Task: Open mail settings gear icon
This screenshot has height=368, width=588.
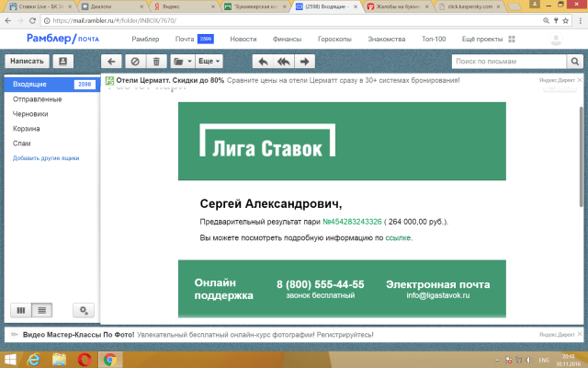Action: pyautogui.click(x=84, y=310)
